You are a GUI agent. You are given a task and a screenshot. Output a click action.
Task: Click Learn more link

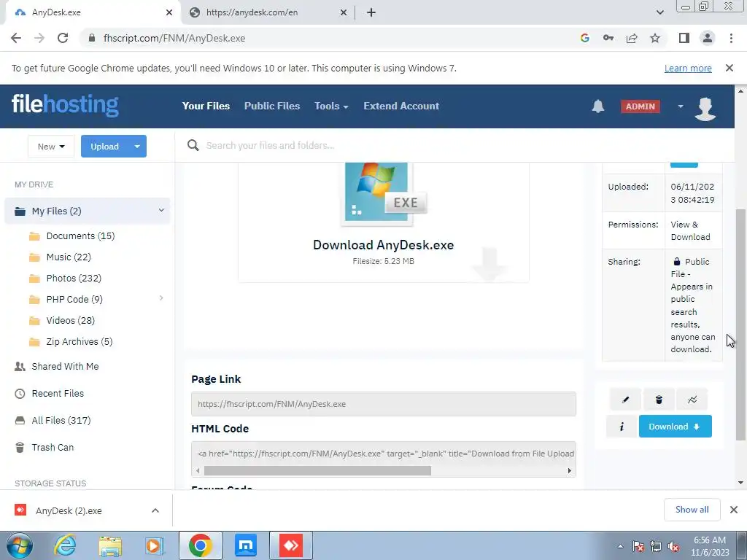point(688,68)
